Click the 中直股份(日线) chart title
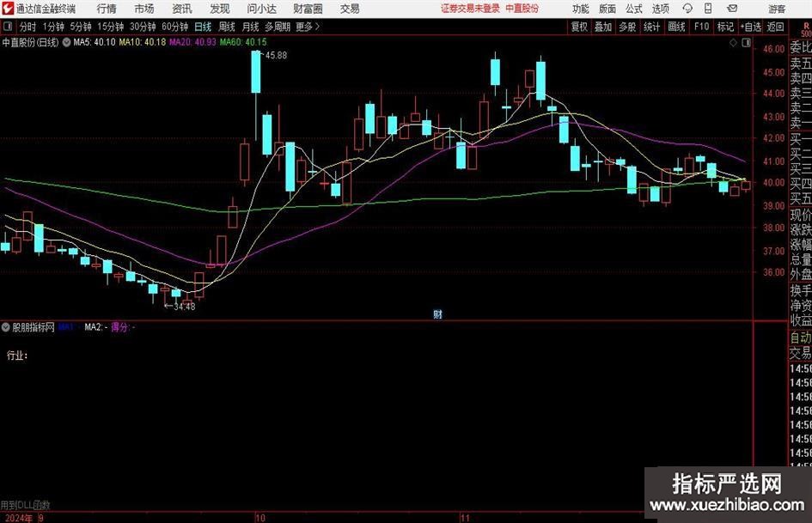The height and width of the screenshot is (523, 812). coord(30,42)
